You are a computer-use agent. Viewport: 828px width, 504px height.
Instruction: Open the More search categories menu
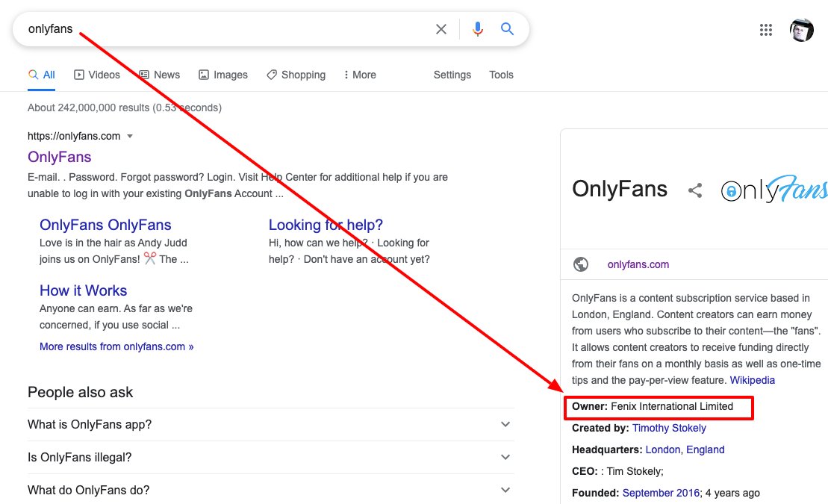coord(360,75)
